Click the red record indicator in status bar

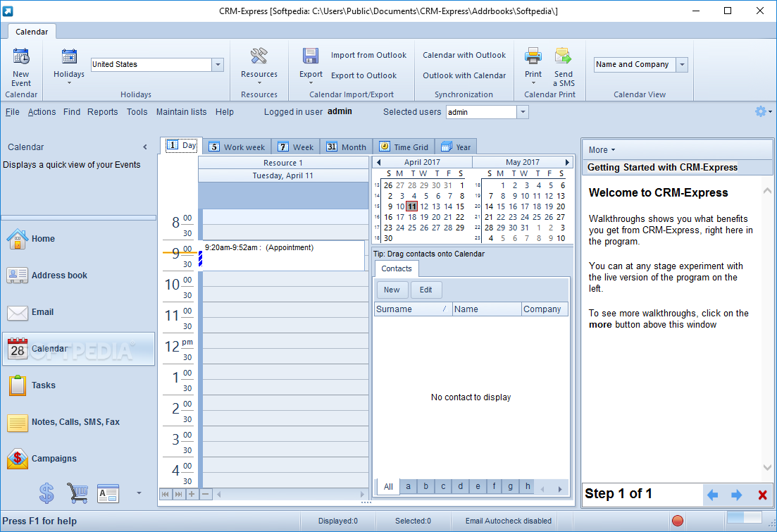pyautogui.click(x=678, y=521)
